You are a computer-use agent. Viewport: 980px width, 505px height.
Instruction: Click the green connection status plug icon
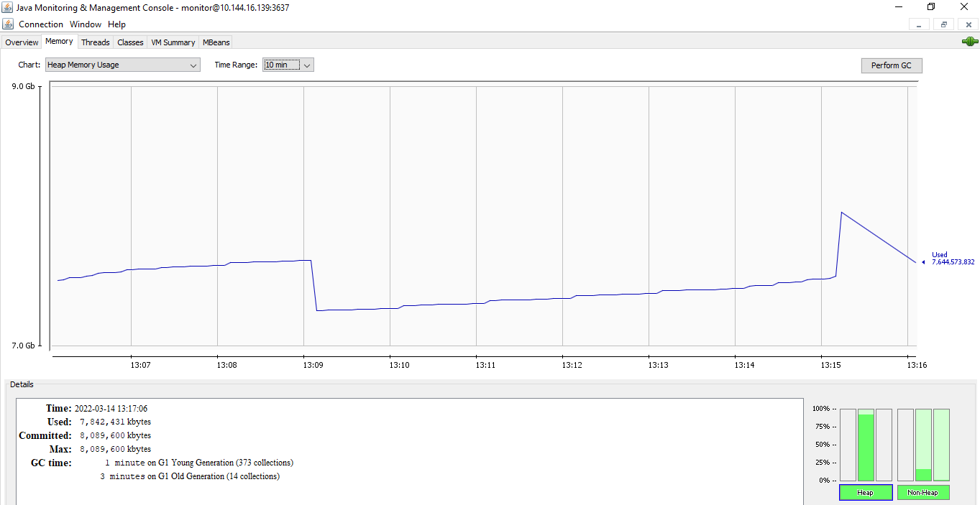(970, 42)
